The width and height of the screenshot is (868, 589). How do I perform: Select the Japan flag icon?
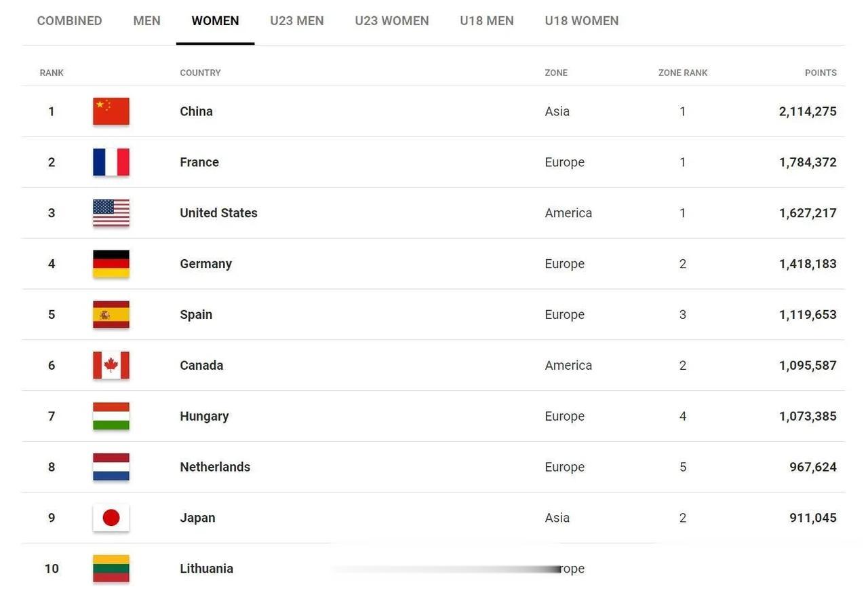(111, 518)
